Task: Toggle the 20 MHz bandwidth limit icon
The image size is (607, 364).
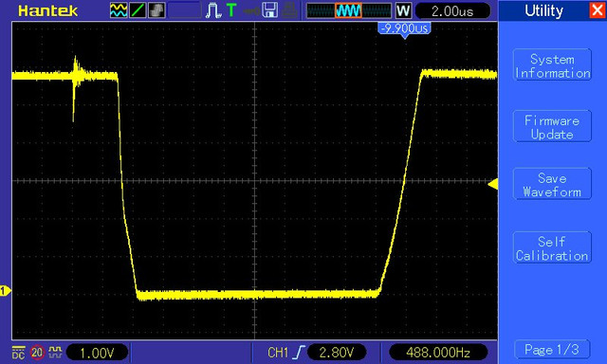Action: point(37,353)
